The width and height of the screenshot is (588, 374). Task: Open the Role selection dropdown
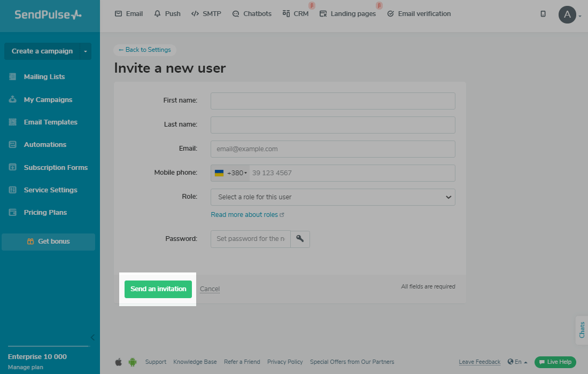(x=332, y=197)
